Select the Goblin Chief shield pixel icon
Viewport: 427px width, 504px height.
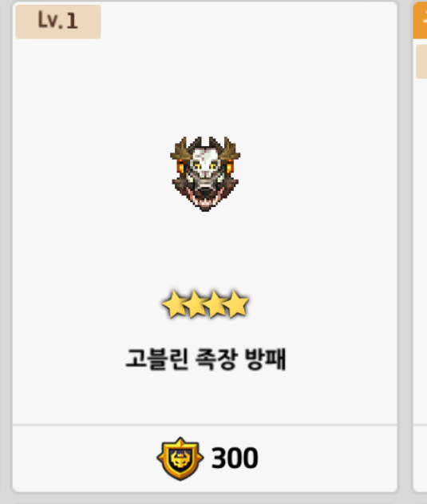point(205,174)
